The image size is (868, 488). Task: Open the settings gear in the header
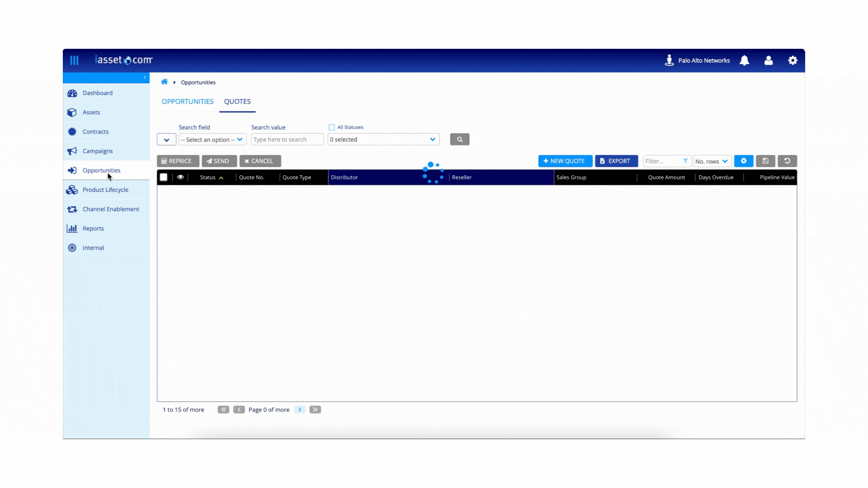click(793, 60)
